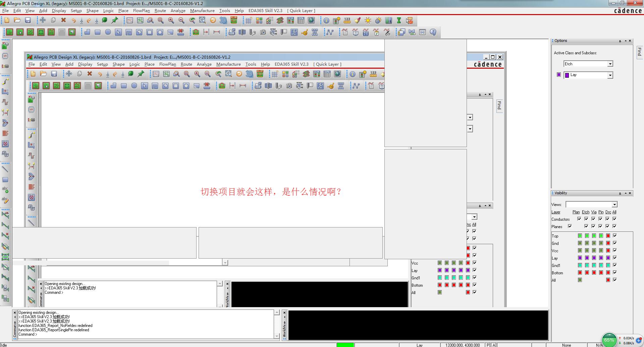This screenshot has height=347, width=644.
Task: Select the circle shape tool, main second toolbar
Action: pos(108,32)
